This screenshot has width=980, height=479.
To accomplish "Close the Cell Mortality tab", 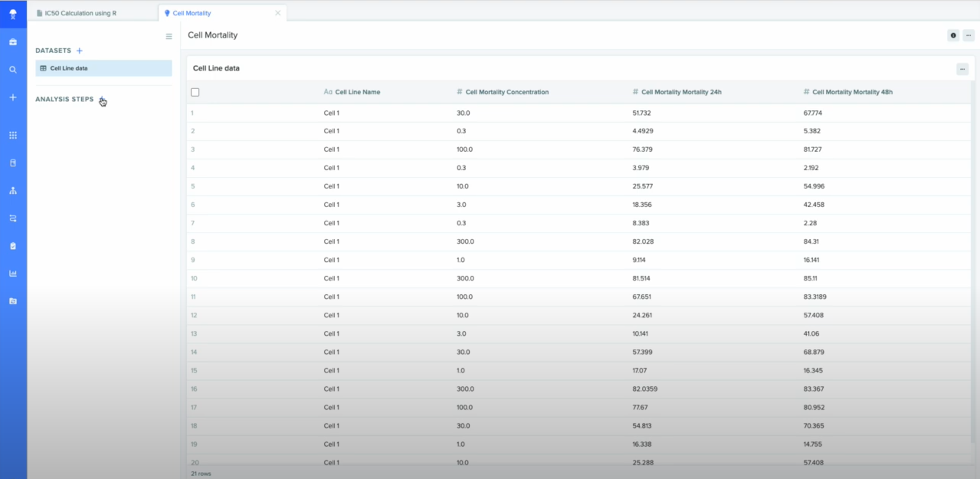I will [278, 13].
